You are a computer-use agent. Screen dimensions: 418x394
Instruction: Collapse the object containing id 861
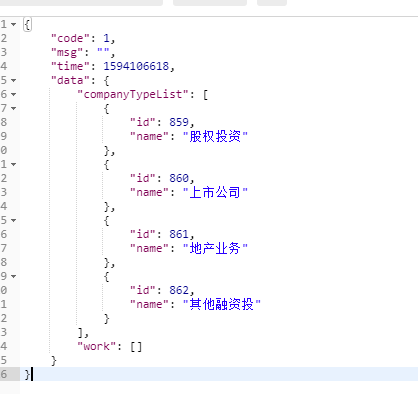[x=13, y=221]
